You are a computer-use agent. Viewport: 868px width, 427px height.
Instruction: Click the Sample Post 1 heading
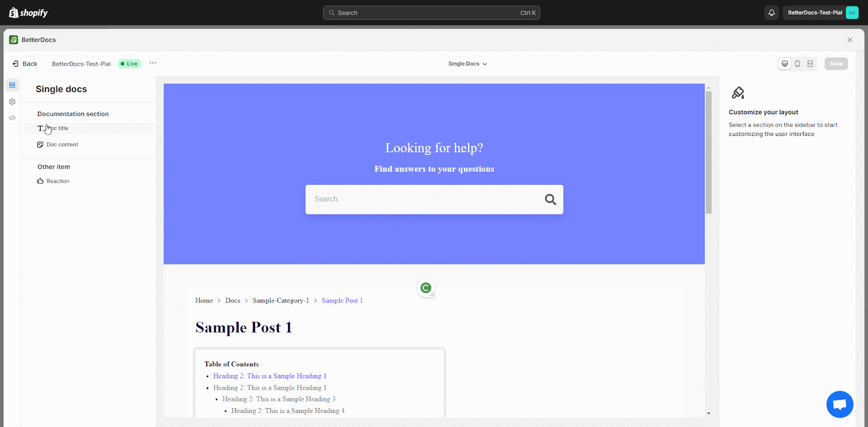[x=244, y=327]
